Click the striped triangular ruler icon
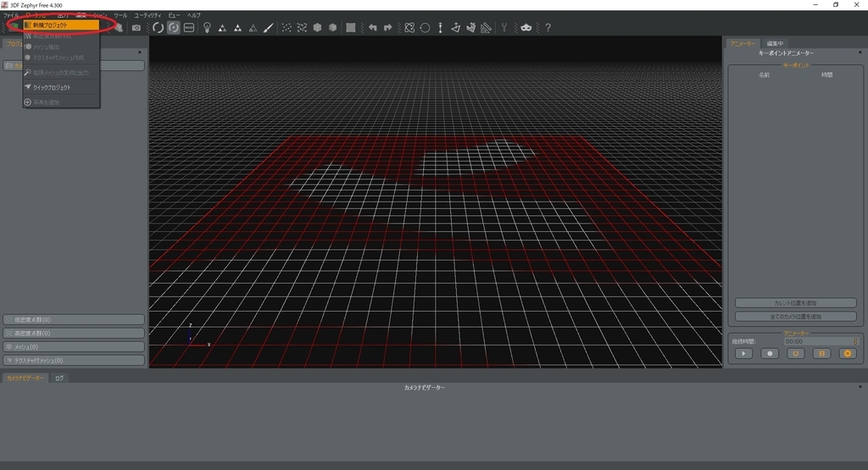 pyautogui.click(x=486, y=28)
